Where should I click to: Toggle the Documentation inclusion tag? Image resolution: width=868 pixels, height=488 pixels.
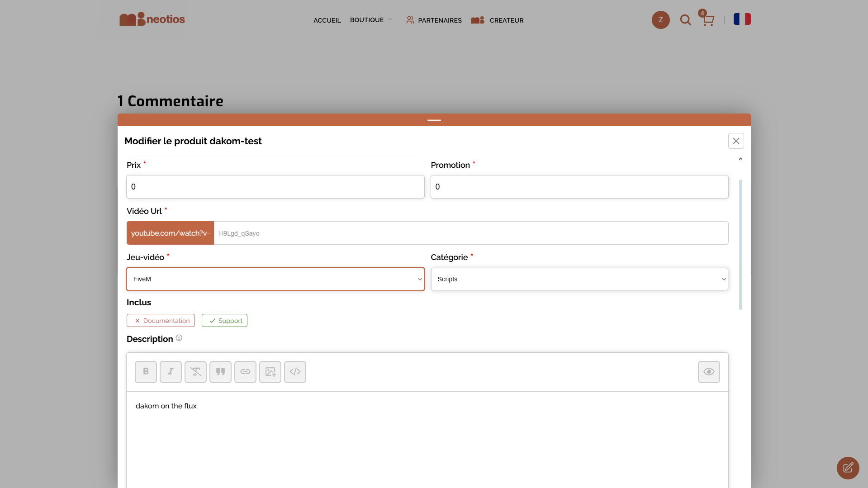161,321
